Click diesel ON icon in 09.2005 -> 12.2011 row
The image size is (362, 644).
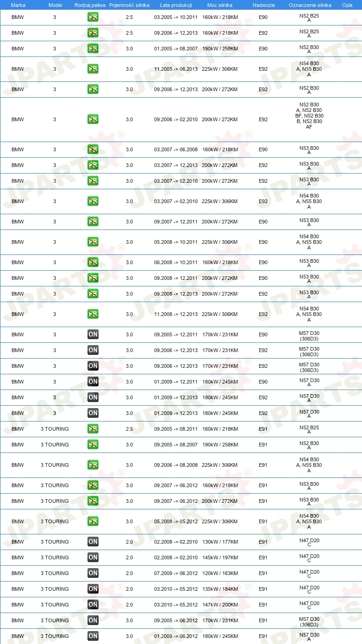(x=93, y=335)
